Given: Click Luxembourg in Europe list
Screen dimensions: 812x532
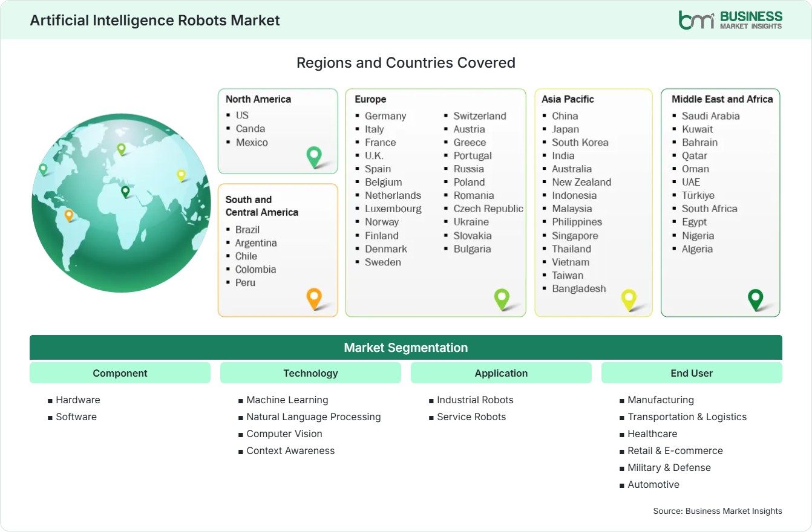Looking at the screenshot, I should [x=393, y=209].
